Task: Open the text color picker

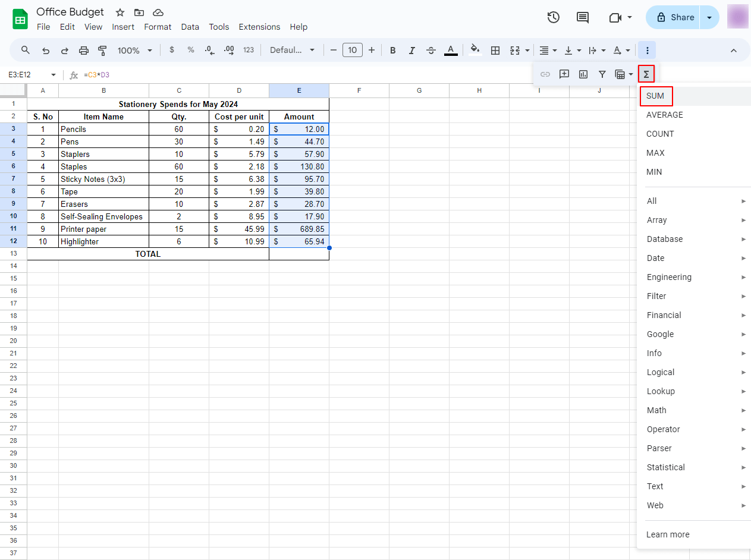Action: pyautogui.click(x=451, y=51)
